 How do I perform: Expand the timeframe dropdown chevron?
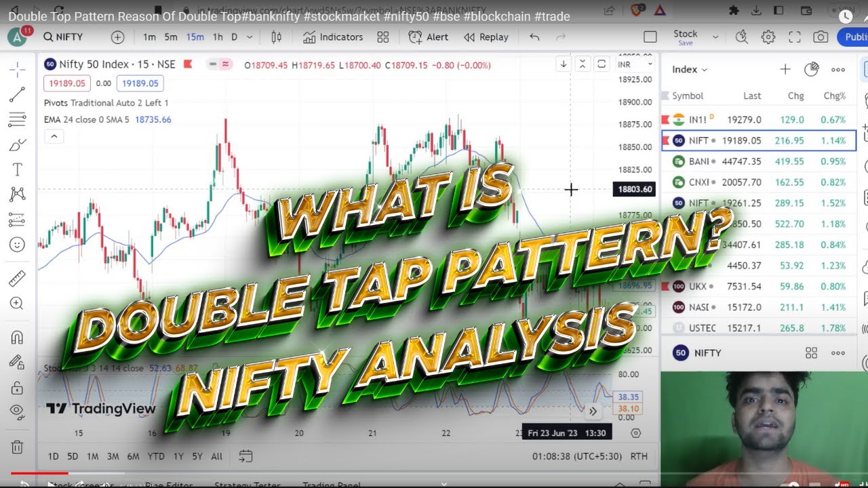pyautogui.click(x=250, y=37)
